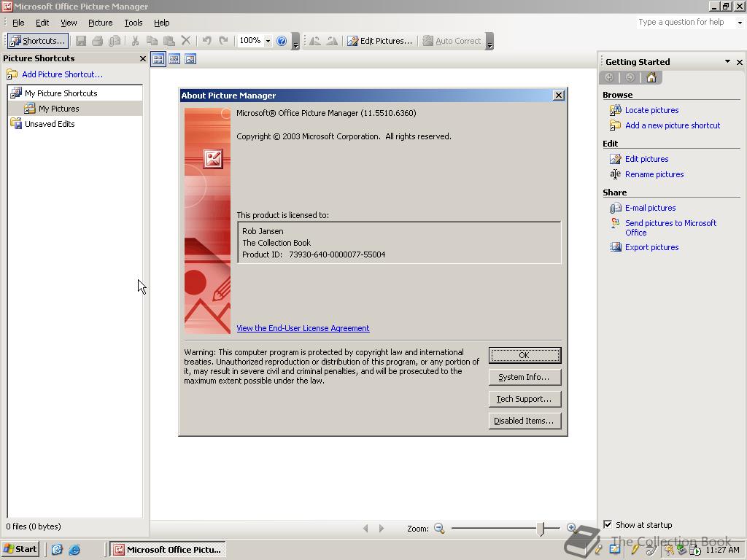Screen dimensions: 747x560
Task: Open the View menu
Action: click(69, 23)
